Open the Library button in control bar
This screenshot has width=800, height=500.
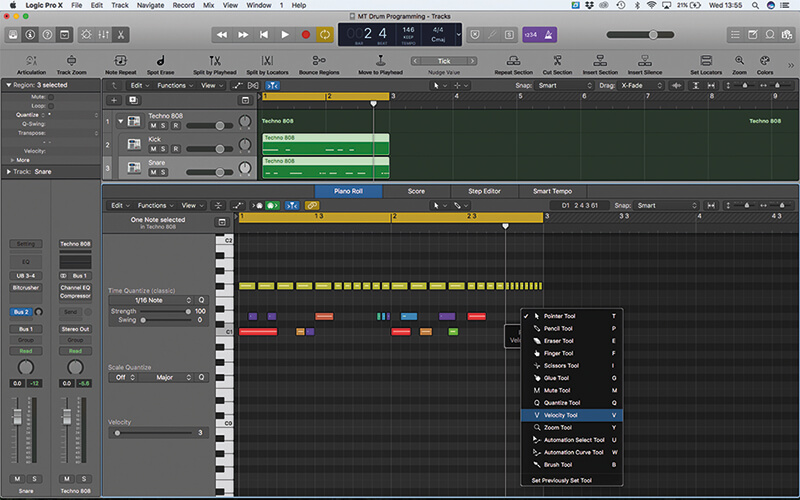click(x=13, y=35)
